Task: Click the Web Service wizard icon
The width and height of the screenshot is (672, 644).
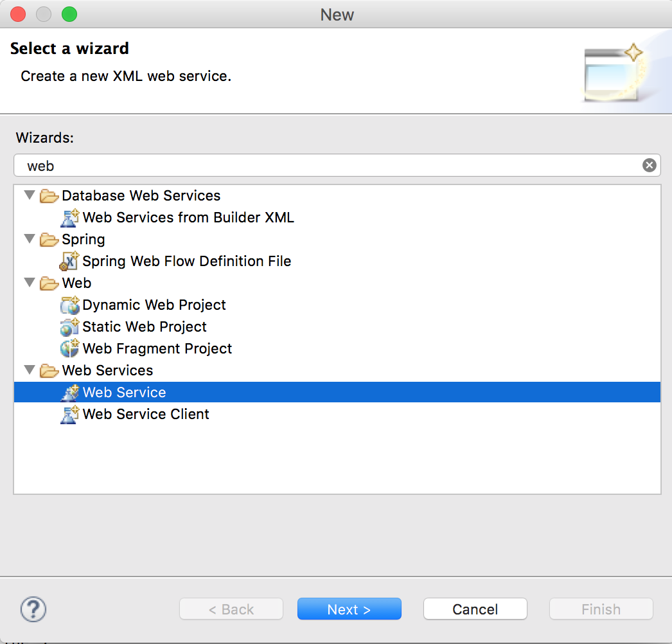Action: (69, 392)
